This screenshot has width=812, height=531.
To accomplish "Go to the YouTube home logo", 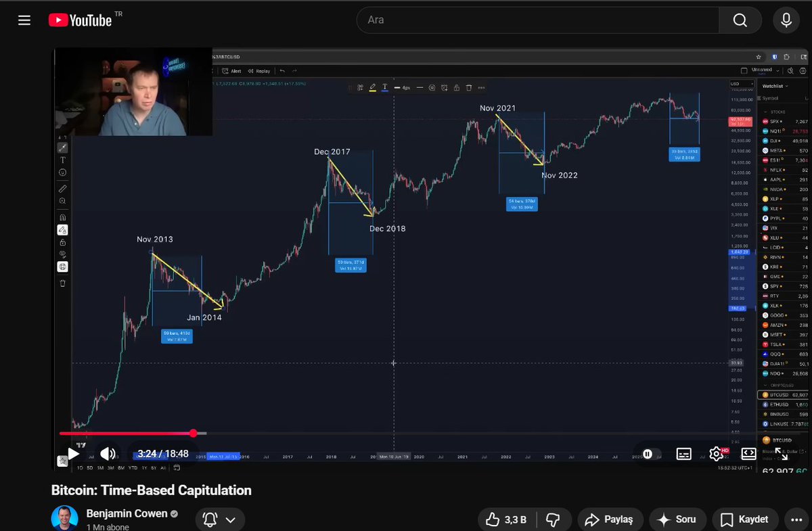I will click(x=81, y=20).
